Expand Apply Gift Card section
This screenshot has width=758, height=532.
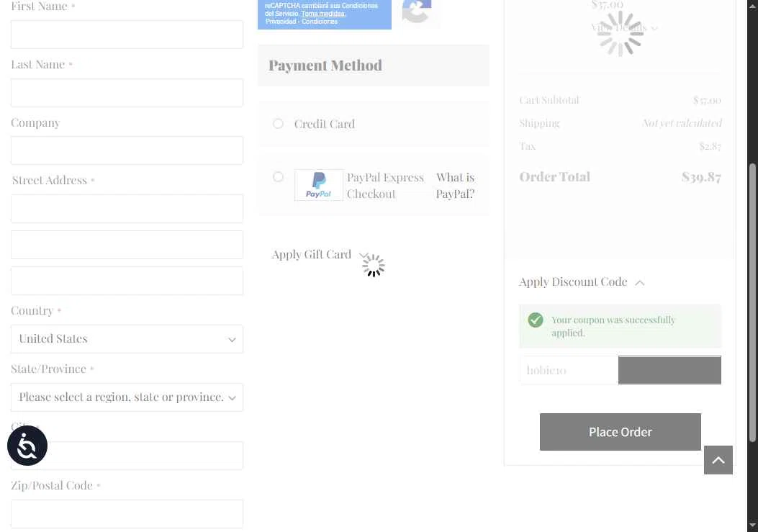(x=320, y=254)
